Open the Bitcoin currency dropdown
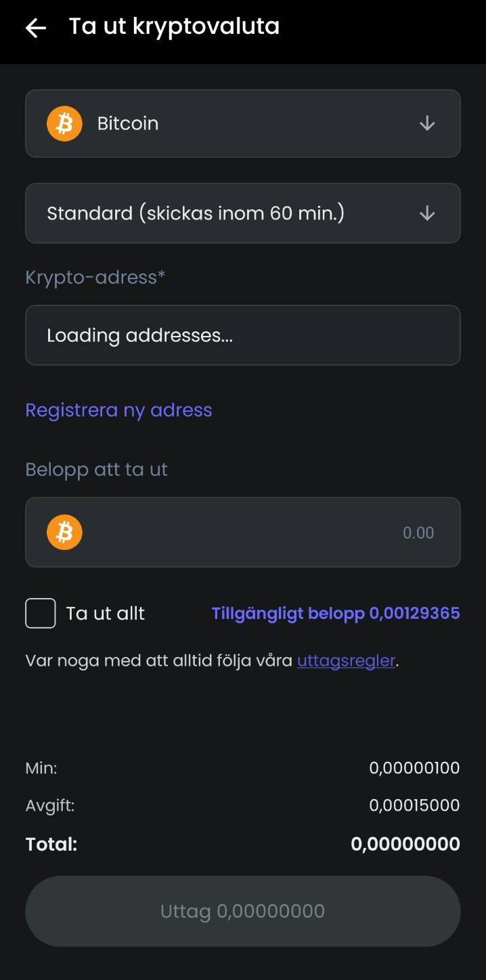Viewport: 486px width, 980px height. (x=243, y=123)
